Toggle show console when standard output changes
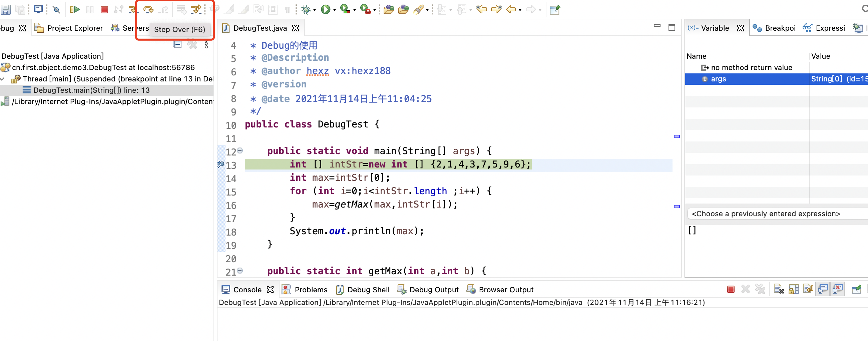The height and width of the screenshot is (341, 868). [823, 289]
